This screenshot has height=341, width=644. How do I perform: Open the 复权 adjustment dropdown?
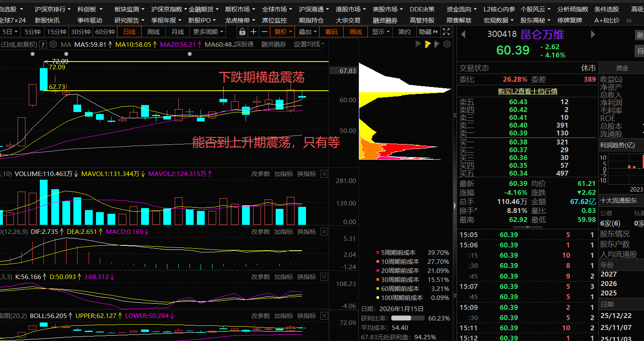[283, 32]
